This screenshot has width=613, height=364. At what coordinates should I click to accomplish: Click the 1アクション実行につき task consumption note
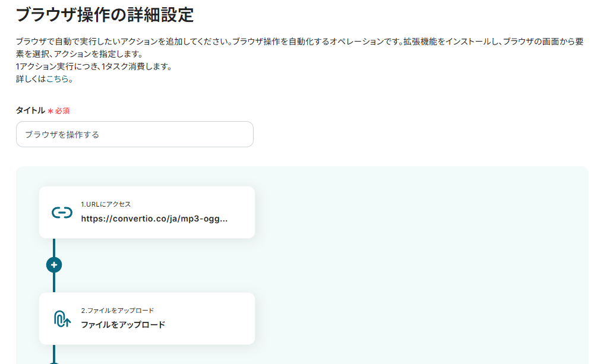pyautogui.click(x=94, y=66)
